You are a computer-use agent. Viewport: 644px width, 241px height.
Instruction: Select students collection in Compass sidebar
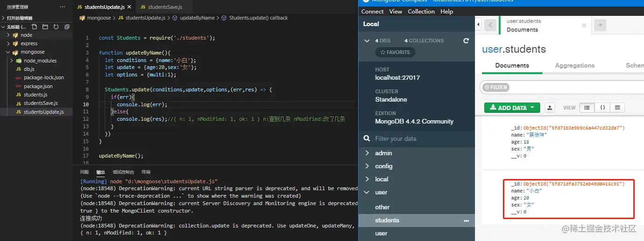(x=417, y=220)
